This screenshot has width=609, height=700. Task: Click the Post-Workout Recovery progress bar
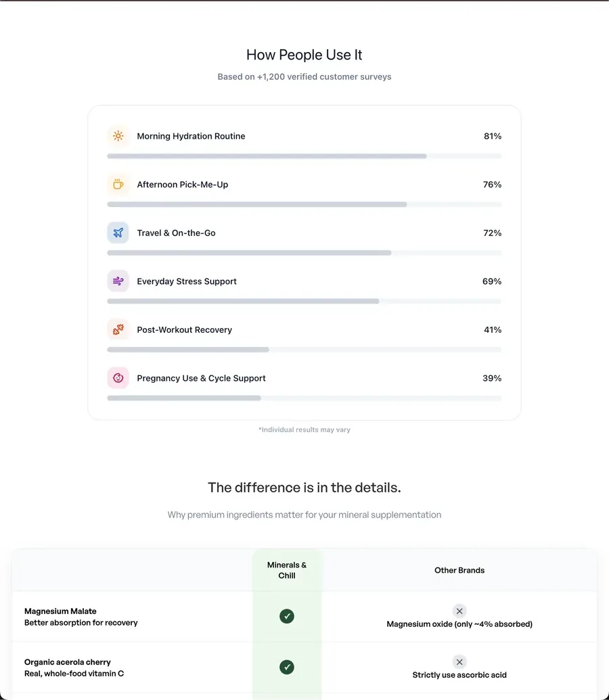[304, 350]
